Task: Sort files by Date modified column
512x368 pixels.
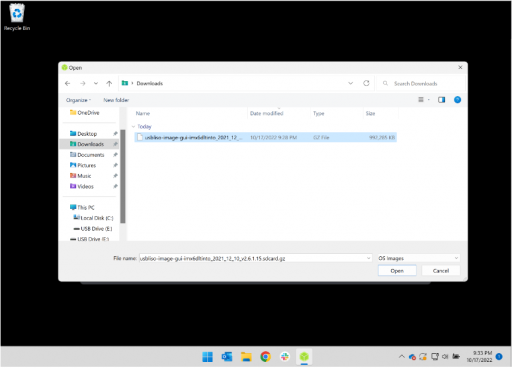Action: point(266,113)
